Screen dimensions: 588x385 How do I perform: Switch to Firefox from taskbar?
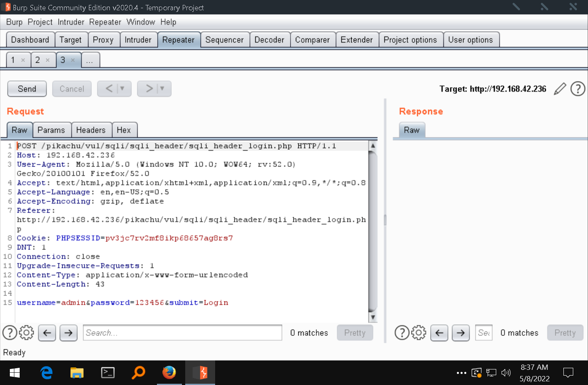tap(169, 373)
